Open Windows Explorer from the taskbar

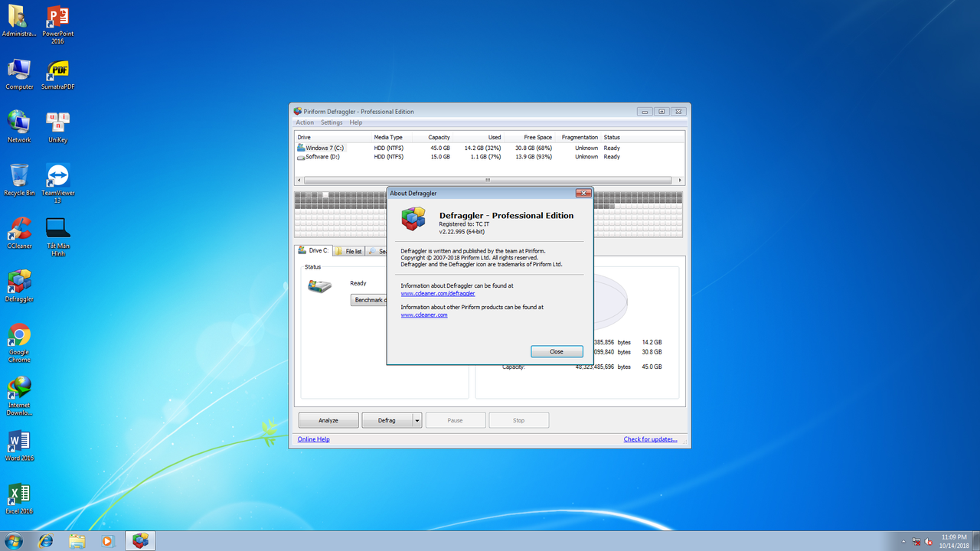[77, 541]
